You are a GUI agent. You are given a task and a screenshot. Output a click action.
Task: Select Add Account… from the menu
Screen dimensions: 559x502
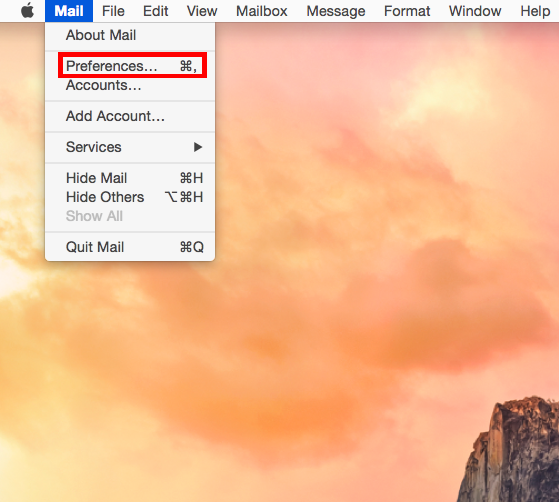[x=130, y=116]
